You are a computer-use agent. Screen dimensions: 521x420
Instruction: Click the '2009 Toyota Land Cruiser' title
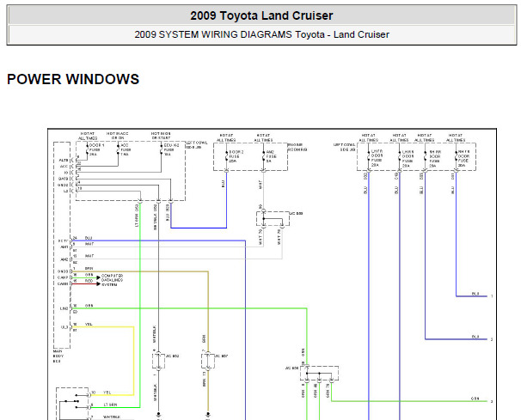261,15
